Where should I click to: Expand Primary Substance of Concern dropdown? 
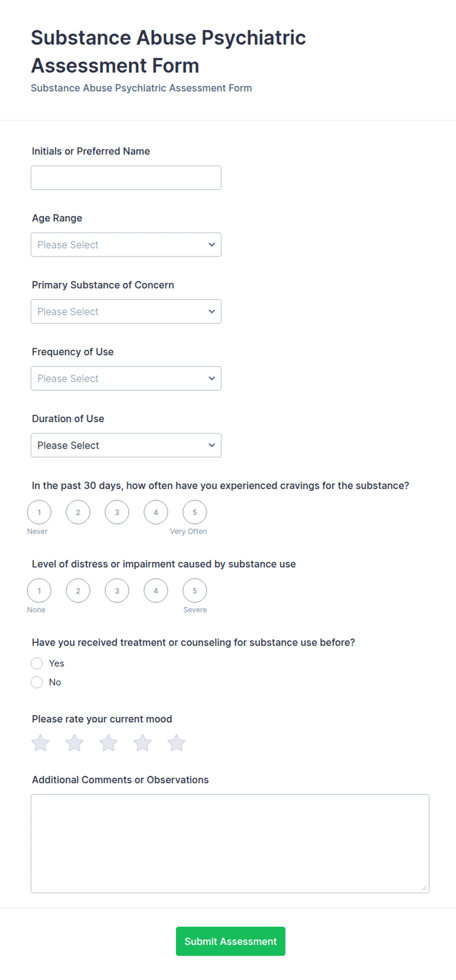126,311
